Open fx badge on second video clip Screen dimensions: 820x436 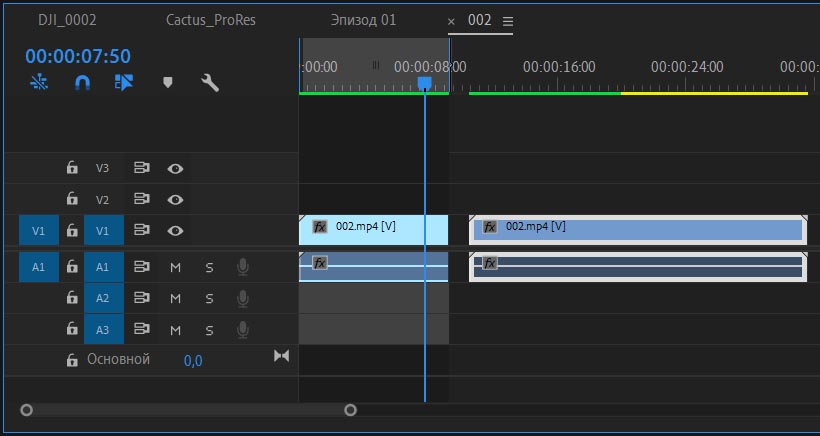tap(489, 227)
